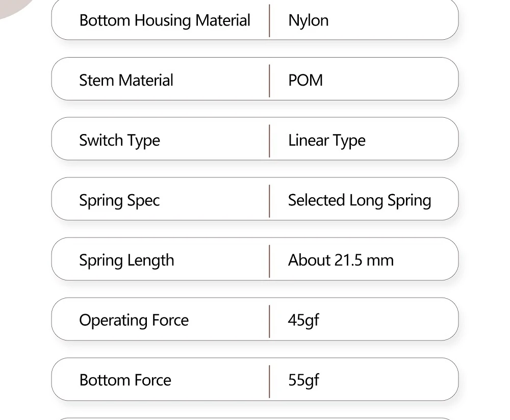Image resolution: width=510 pixels, height=420 pixels.
Task: Click the Stem Material label
Action: click(x=126, y=80)
